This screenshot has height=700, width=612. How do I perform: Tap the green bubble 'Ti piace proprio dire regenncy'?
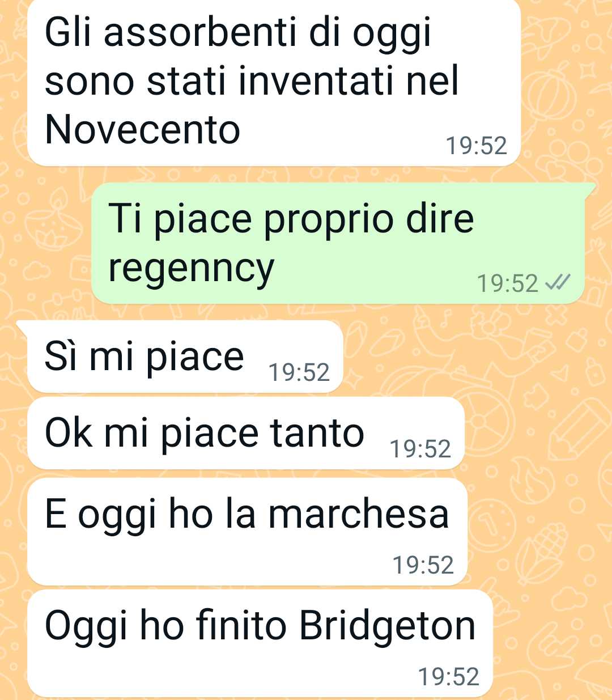[x=338, y=243]
